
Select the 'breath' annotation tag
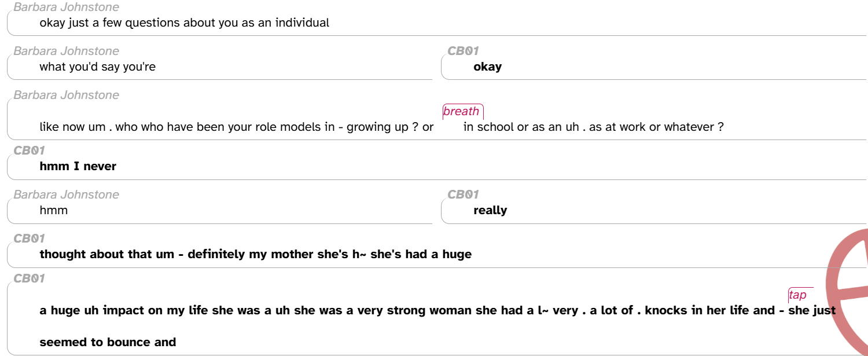point(462,111)
